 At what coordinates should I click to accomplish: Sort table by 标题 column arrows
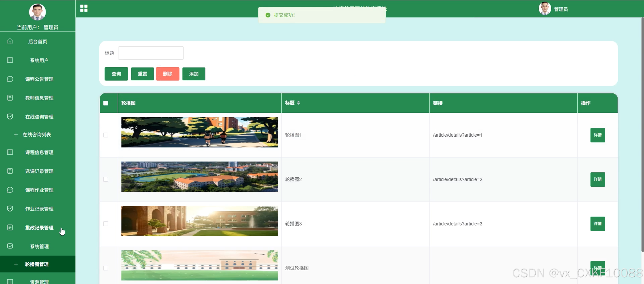[x=298, y=103]
